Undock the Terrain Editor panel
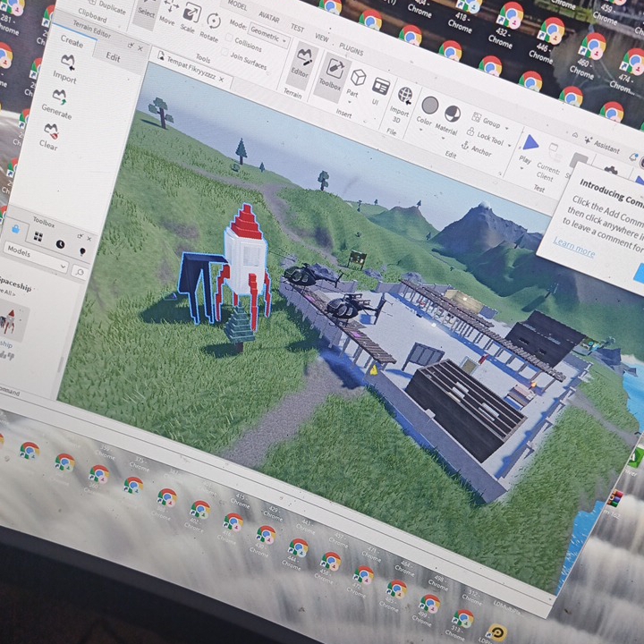The image size is (644, 644). 131,46
